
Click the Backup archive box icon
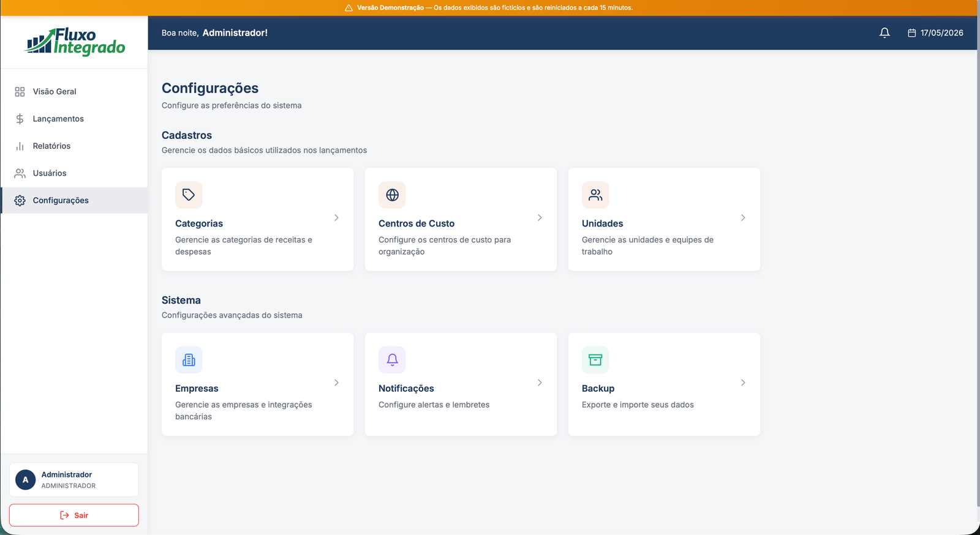tap(595, 360)
